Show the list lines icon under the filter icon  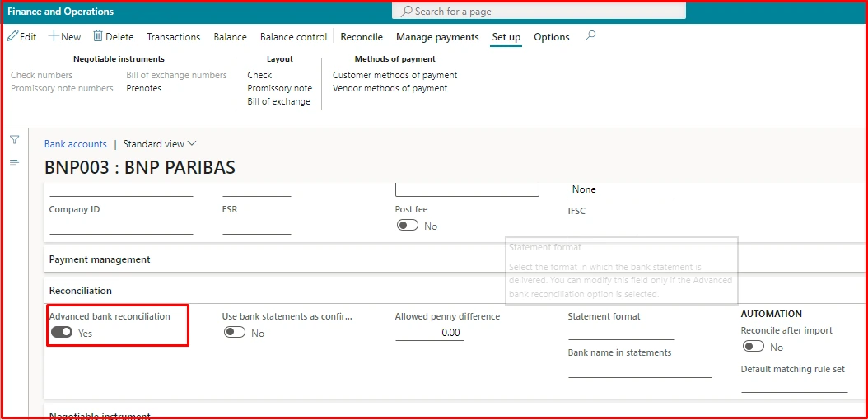(15, 162)
